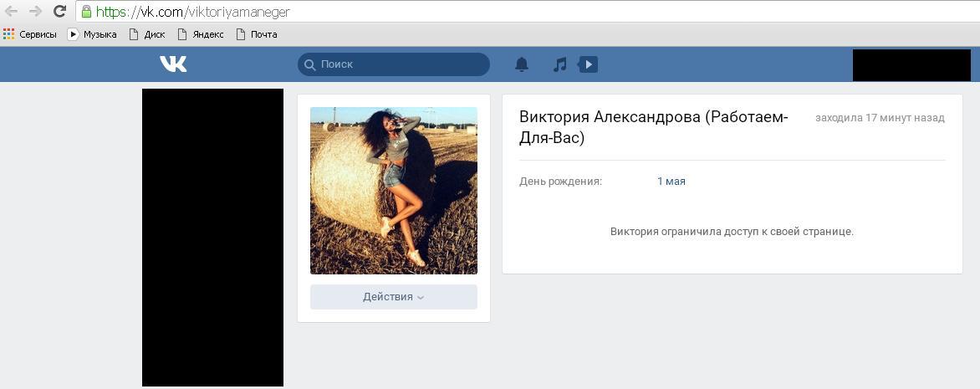Open the Музыка bookmark
980x389 pixels.
coord(92,34)
